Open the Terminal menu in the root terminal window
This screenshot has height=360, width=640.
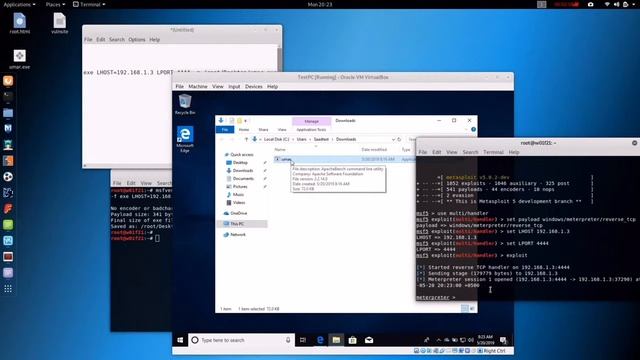tap(493, 152)
